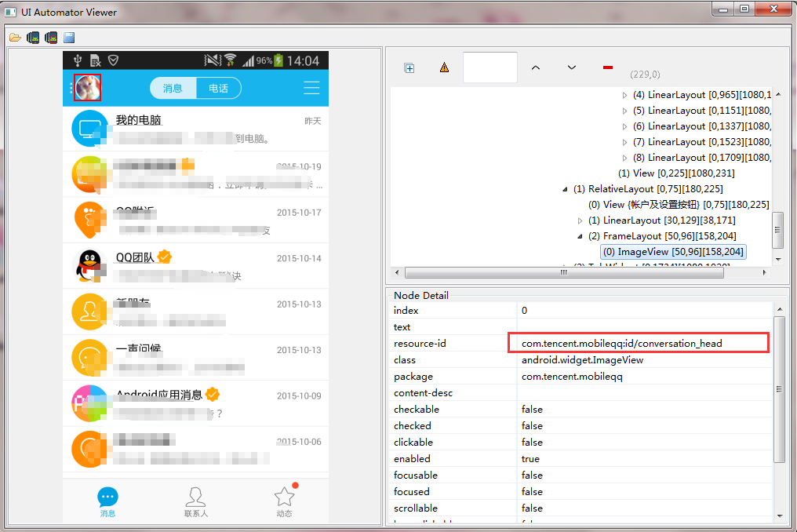Screen dimensions: 797x532
Task: Open the 消息 tab in the bottom navigation
Action: [x=107, y=501]
